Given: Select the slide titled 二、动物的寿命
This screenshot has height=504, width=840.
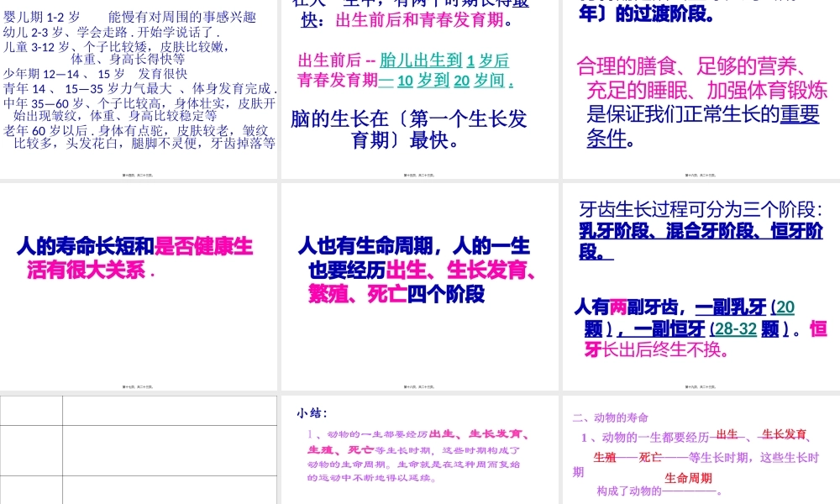Looking at the screenshot, I should (x=701, y=449).
